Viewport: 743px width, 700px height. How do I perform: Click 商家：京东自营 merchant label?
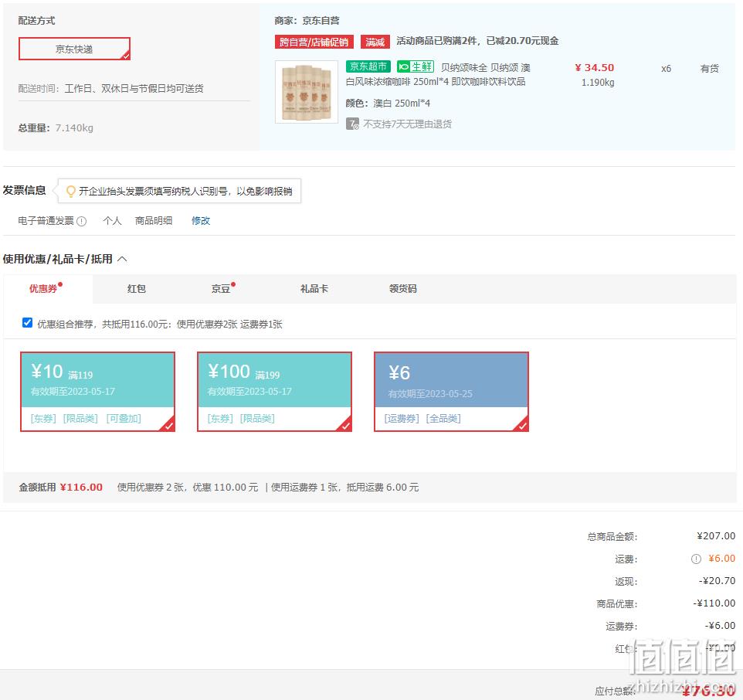coord(307,21)
